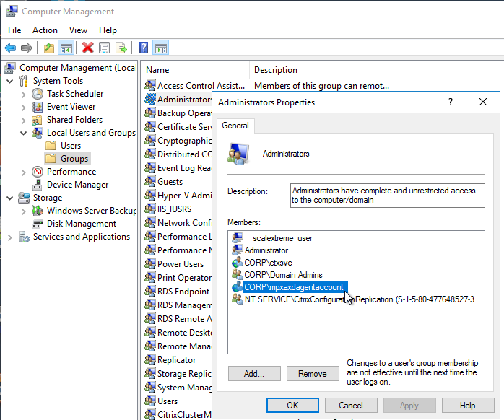Close the Administrators Properties dialog
This screenshot has height=420, width=504.
pyautogui.click(x=483, y=102)
